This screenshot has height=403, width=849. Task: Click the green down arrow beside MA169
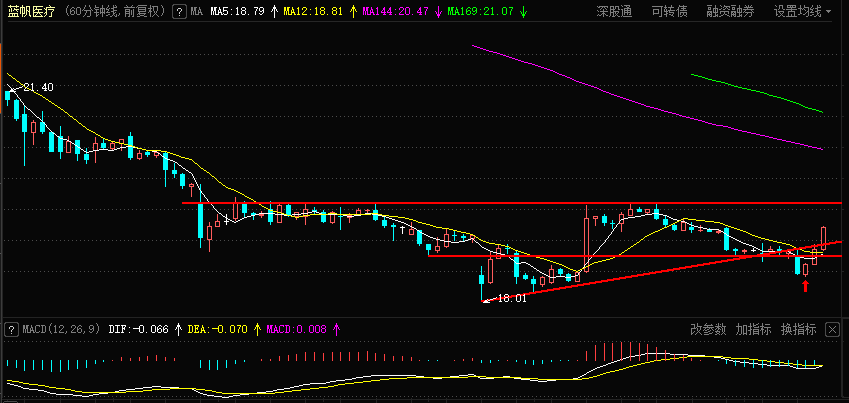point(523,11)
